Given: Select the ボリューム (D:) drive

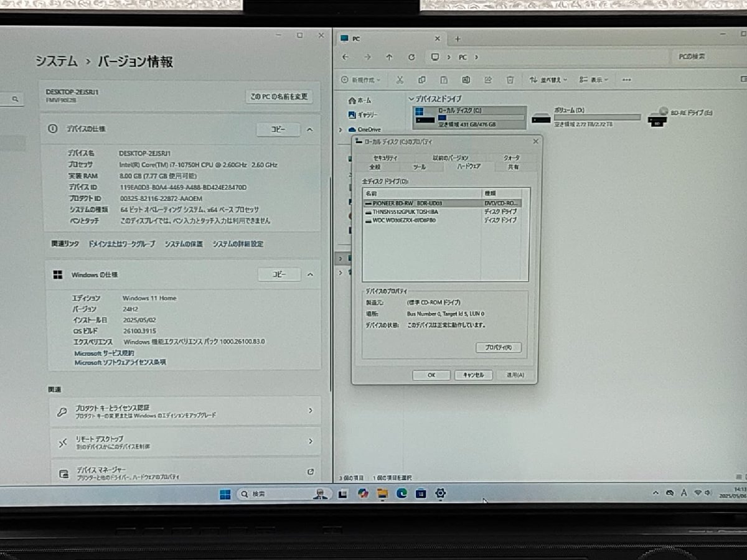Looking at the screenshot, I should point(586,117).
